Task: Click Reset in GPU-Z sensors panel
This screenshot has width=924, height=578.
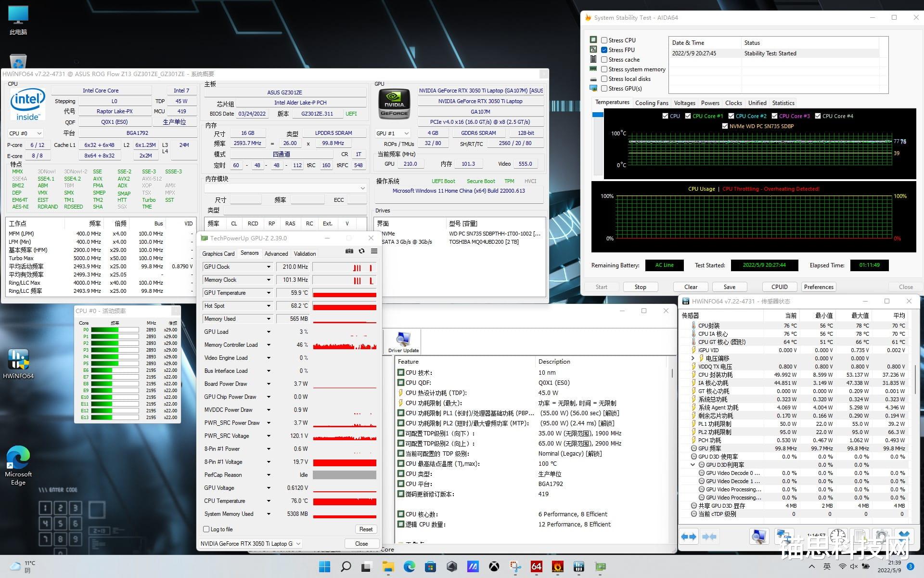Action: click(366, 529)
